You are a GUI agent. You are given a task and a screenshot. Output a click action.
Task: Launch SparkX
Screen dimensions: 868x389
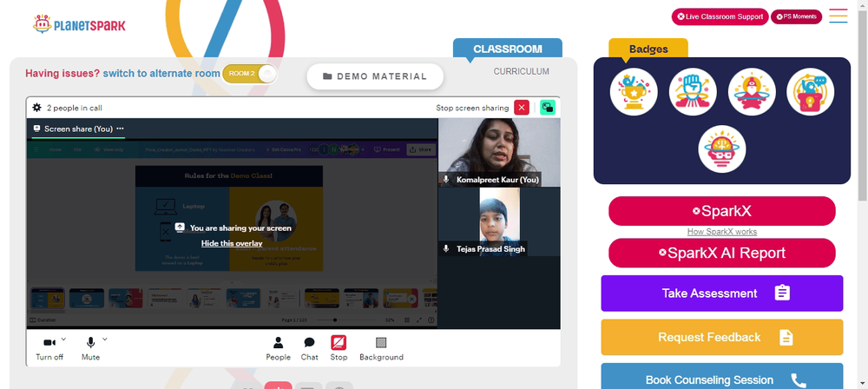(722, 211)
